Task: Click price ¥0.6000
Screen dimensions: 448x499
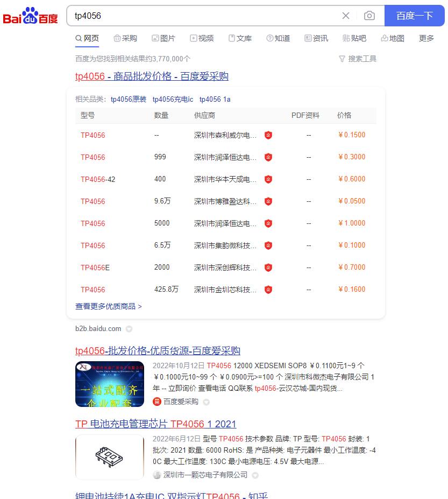Action: pos(352,179)
